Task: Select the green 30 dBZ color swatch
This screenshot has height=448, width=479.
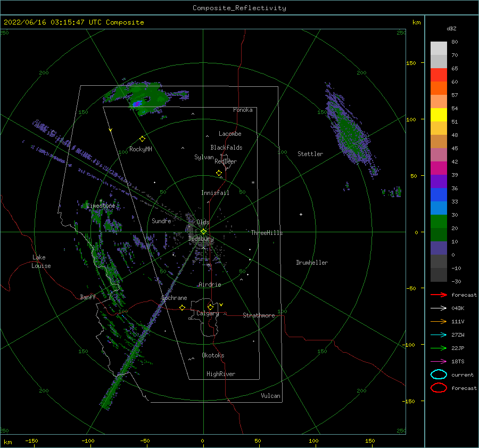Action: pyautogui.click(x=439, y=222)
